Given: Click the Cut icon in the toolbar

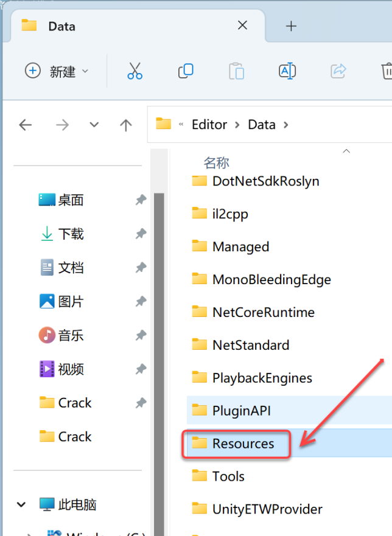Looking at the screenshot, I should tap(135, 71).
